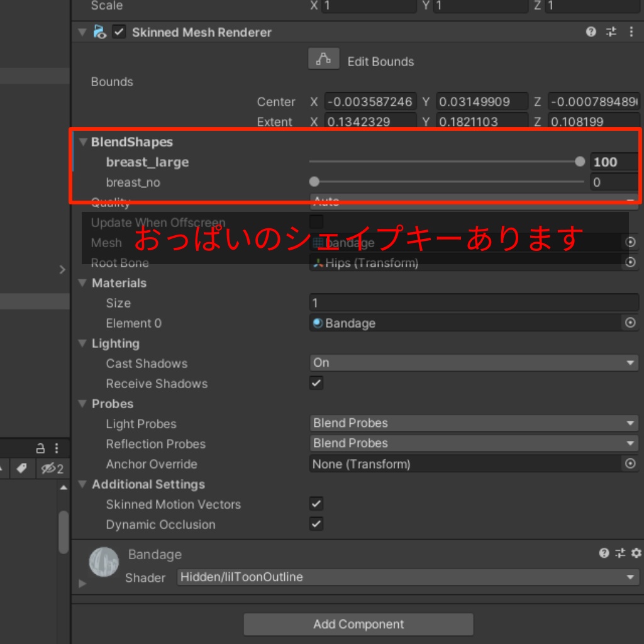Click the Bounds Center Y field
644x644 pixels.
pyautogui.click(x=482, y=101)
